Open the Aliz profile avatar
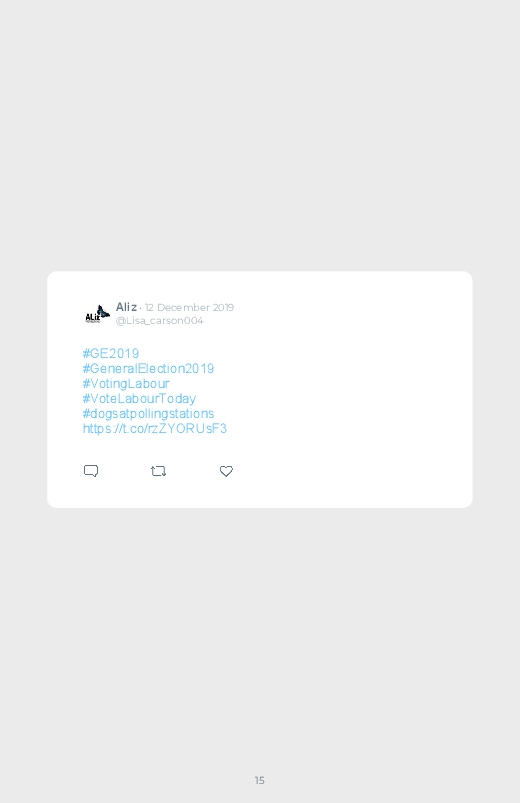Screen dimensions: 520x803 pyautogui.click(x=97, y=314)
